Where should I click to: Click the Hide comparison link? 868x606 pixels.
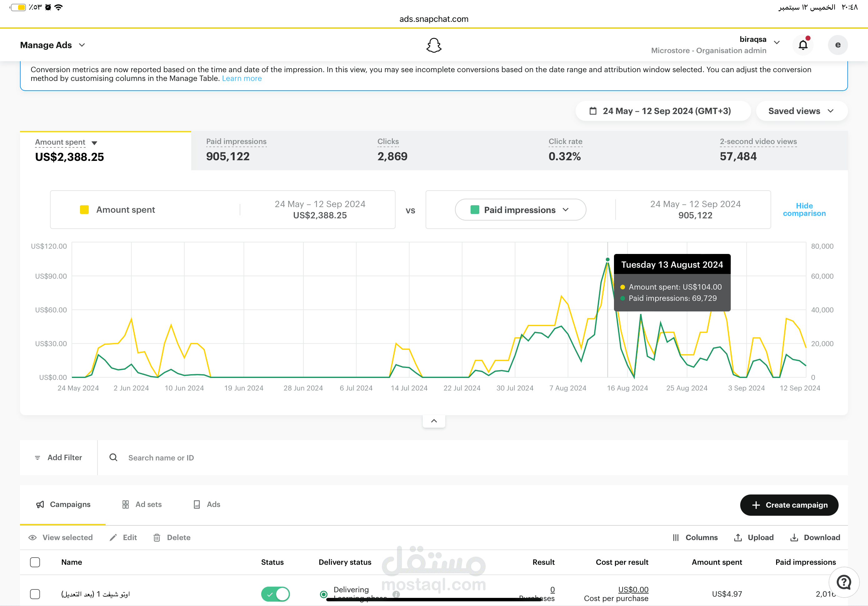[x=804, y=209]
